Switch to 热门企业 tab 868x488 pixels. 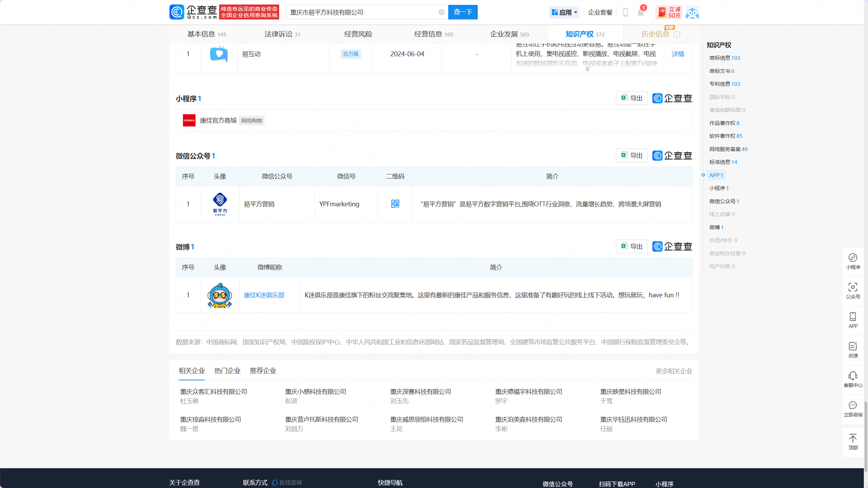[227, 371]
